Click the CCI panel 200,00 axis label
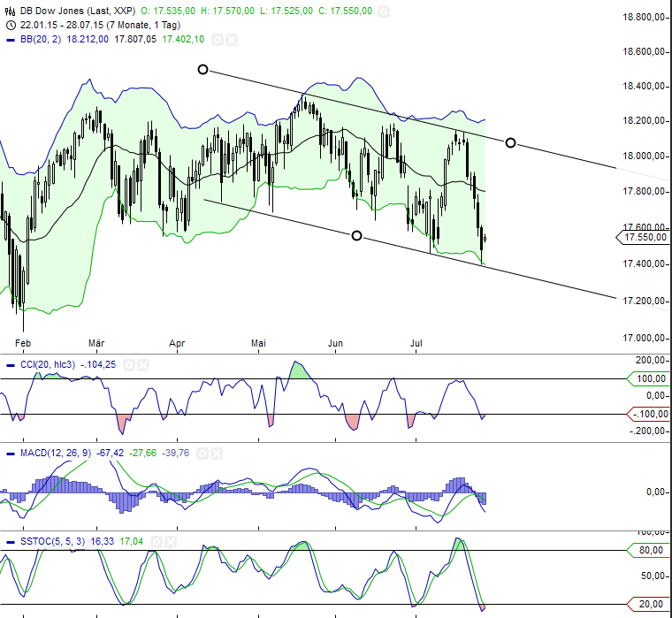 tap(651, 360)
